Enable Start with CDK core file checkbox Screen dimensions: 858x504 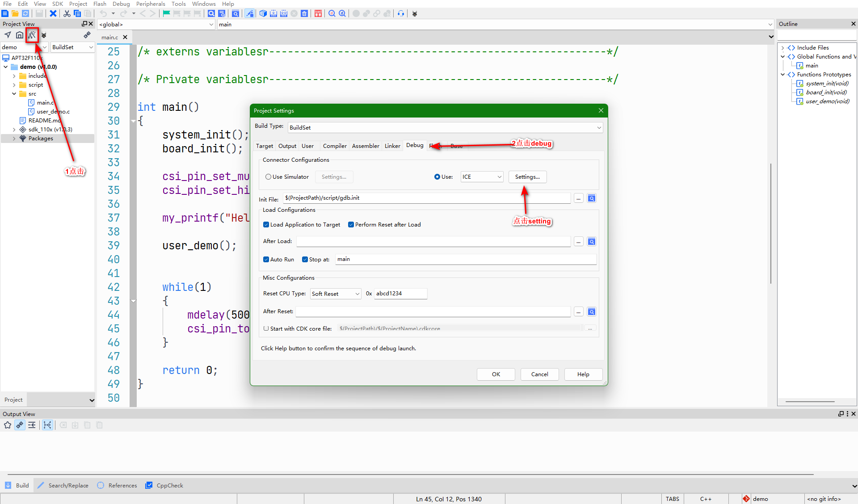pos(266,328)
